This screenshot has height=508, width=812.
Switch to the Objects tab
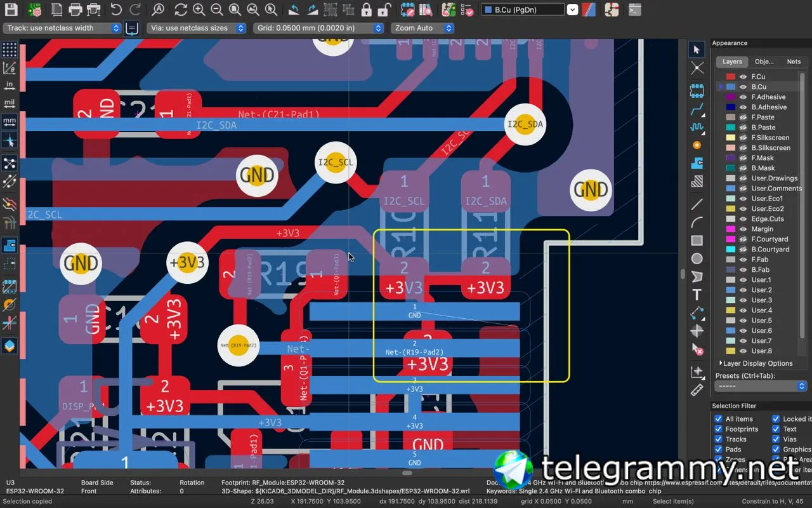764,62
